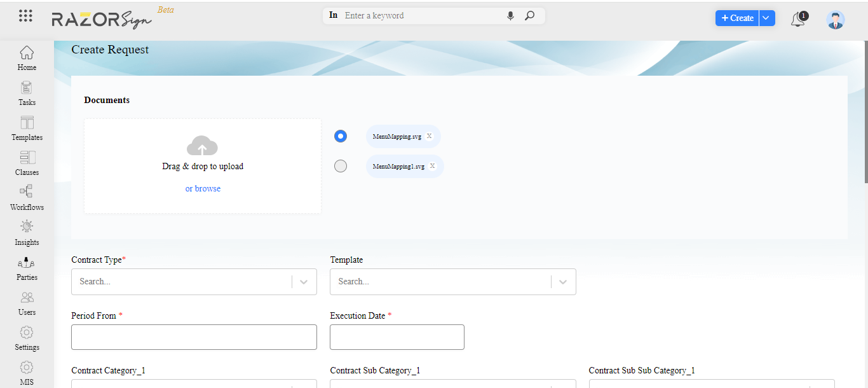Go to the Parties page

[x=26, y=267]
